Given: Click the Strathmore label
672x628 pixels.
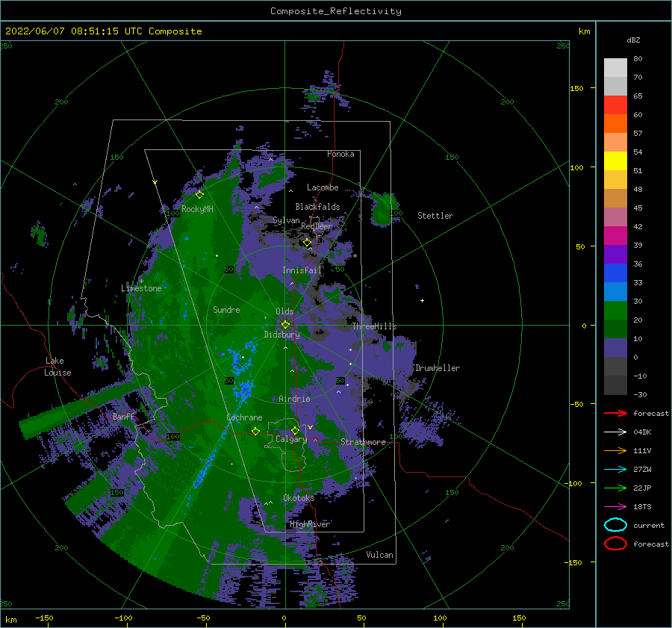Looking at the screenshot, I should (x=364, y=442).
